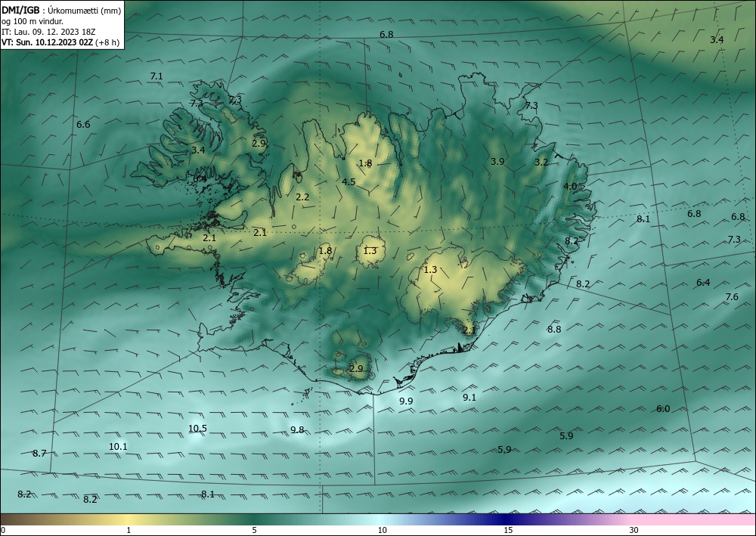Click the 2.2 value on the map
This screenshot has height=536, width=756.
click(x=302, y=197)
